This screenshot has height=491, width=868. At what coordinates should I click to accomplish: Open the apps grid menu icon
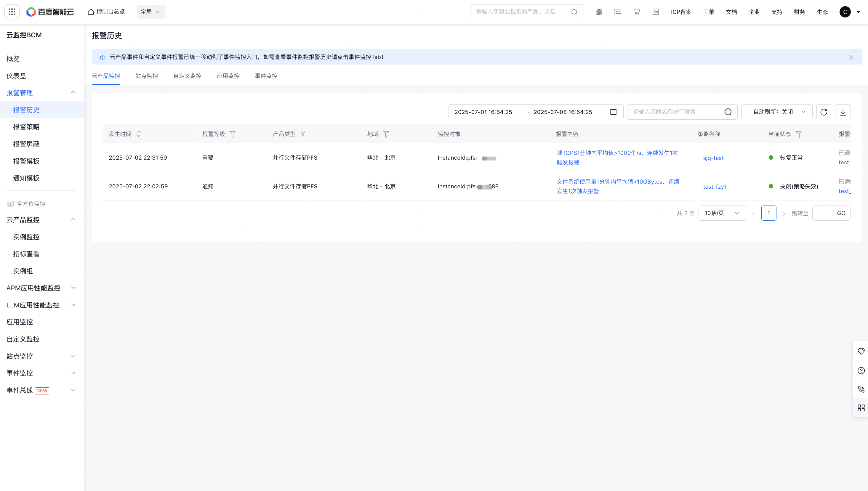point(12,12)
